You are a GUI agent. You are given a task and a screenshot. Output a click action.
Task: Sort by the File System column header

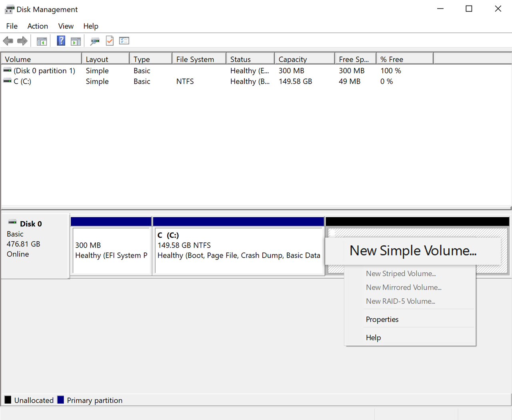[199, 59]
